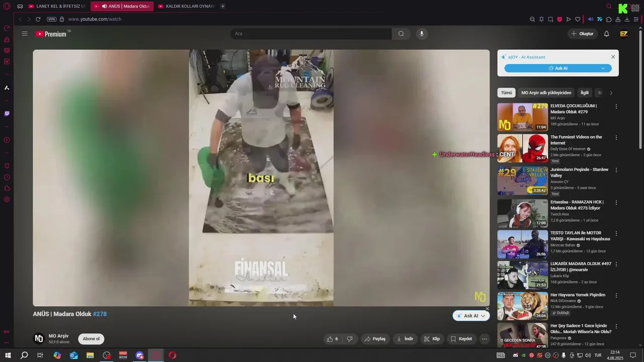Open a new browser tab with plus
644x362 pixels.
[x=223, y=6]
